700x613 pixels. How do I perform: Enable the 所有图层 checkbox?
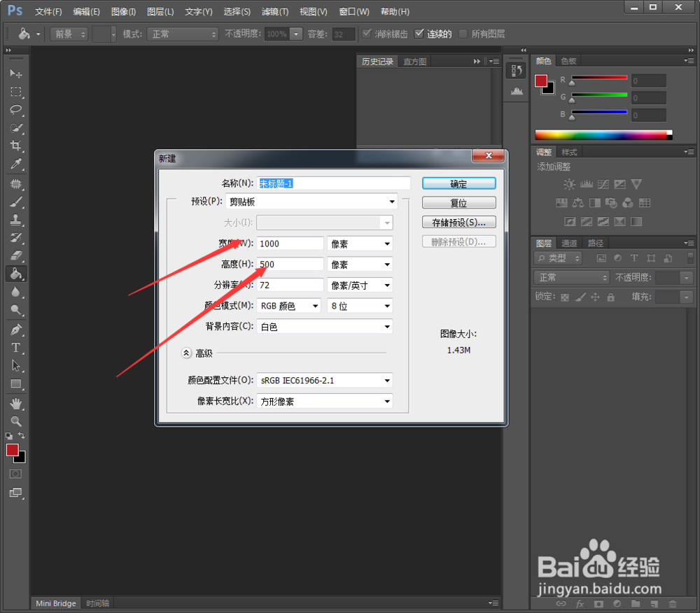462,33
